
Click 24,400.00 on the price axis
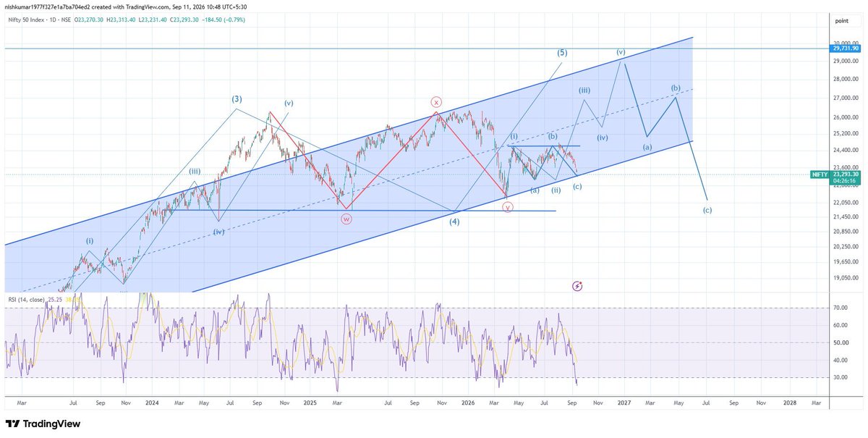coord(846,151)
